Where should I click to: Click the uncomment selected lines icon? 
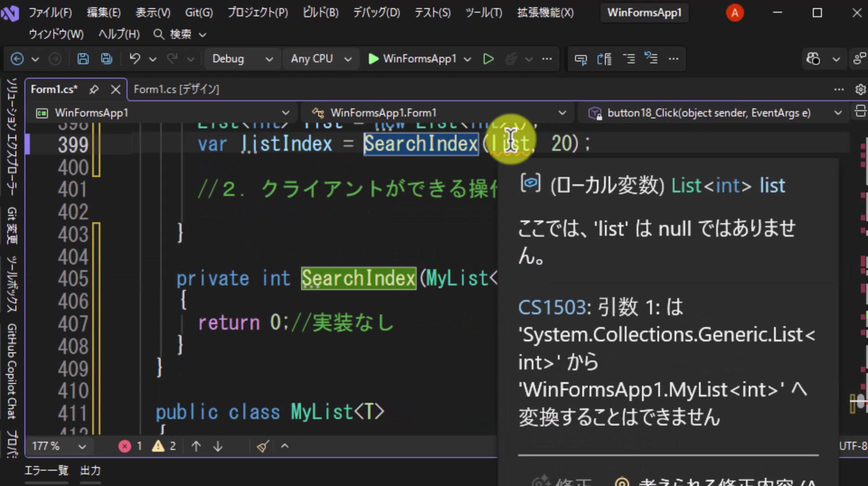pyautogui.click(x=651, y=58)
